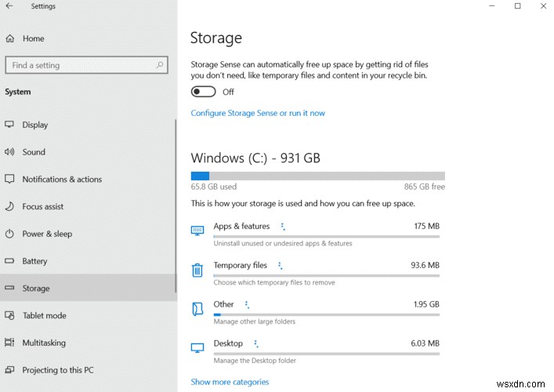Click the Other category usage bar

[x=327, y=314]
